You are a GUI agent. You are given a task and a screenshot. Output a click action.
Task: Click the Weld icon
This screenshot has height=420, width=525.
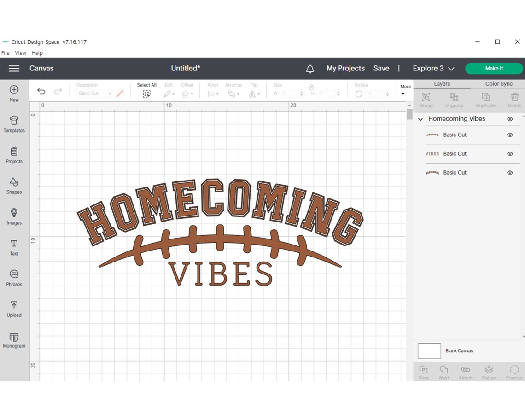[443, 371]
